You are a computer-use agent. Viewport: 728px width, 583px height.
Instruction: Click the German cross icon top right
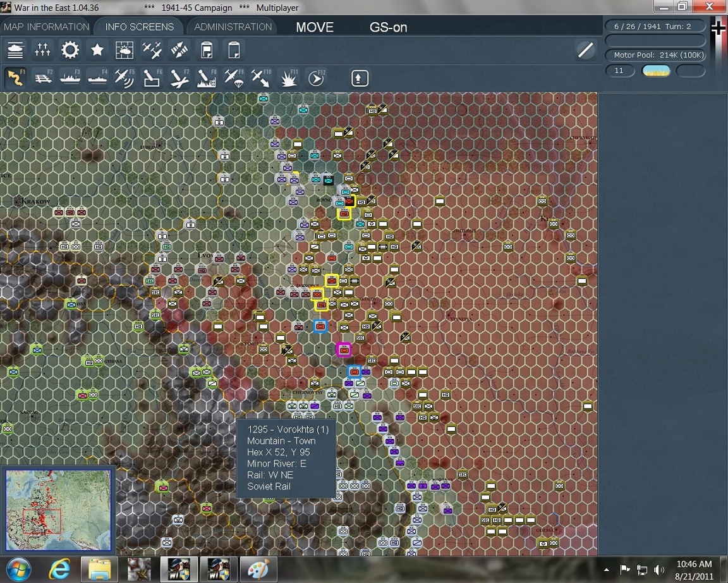(x=719, y=30)
